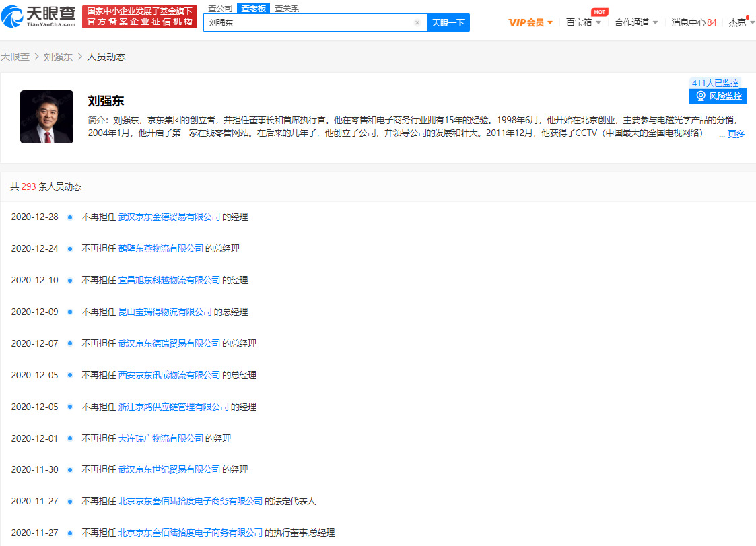Image resolution: width=756 pixels, height=546 pixels.
Task: Open 昆山宝瑞得物流有限公司 company link
Action: click(165, 312)
